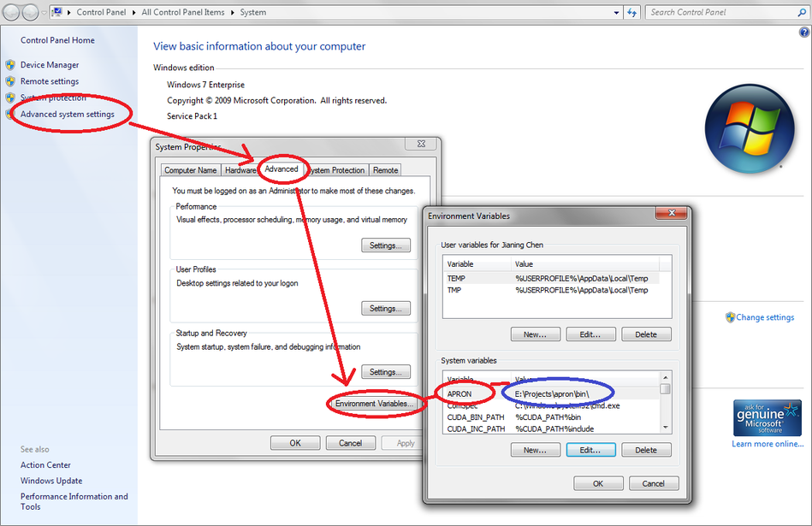812x526 pixels.
Task: Click the shield icon next to Remote settings
Action: coord(10,81)
